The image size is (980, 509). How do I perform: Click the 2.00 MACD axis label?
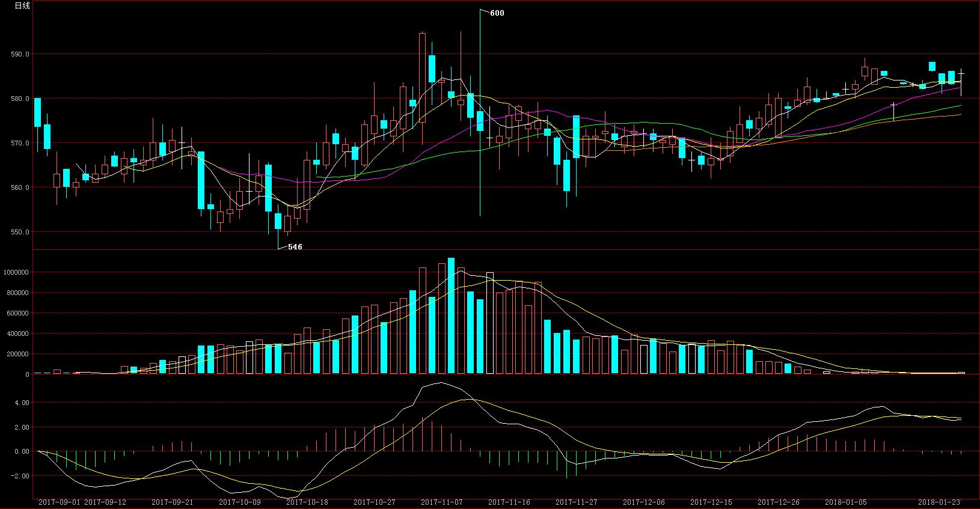pyautogui.click(x=22, y=427)
